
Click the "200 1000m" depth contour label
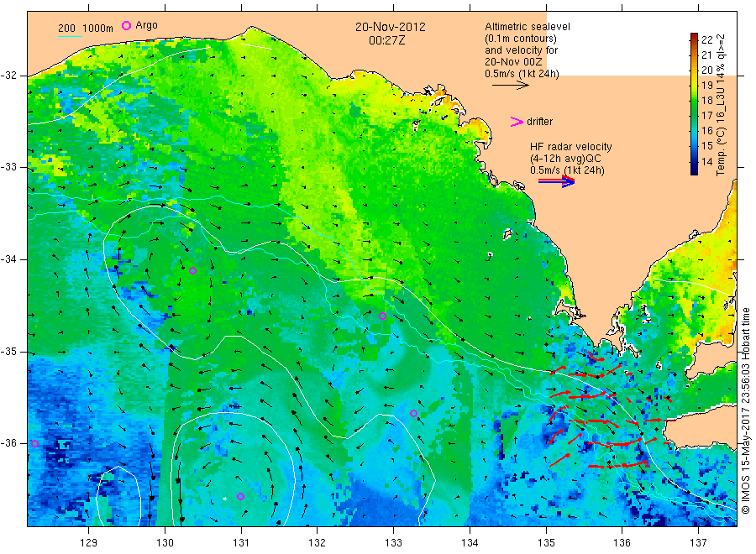click(86, 29)
